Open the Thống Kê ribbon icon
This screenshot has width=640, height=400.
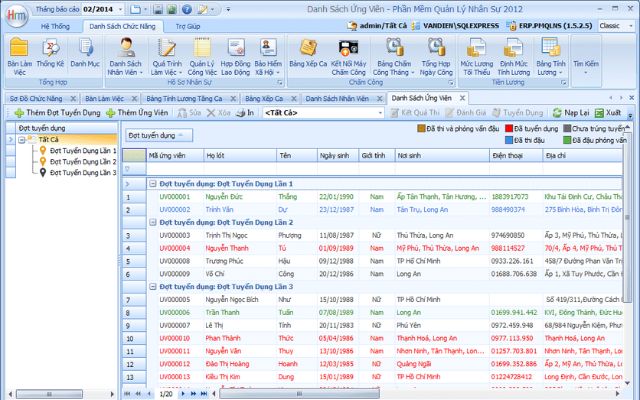pos(50,52)
